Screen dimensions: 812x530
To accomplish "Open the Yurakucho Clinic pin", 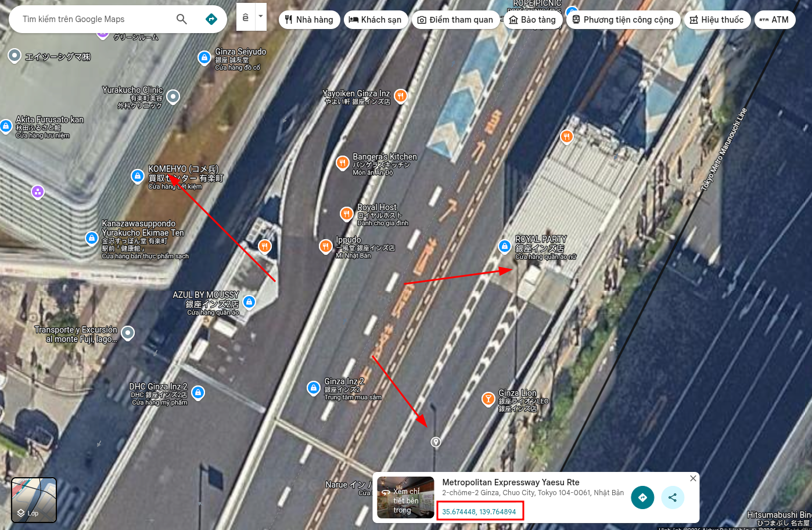I will [x=173, y=97].
